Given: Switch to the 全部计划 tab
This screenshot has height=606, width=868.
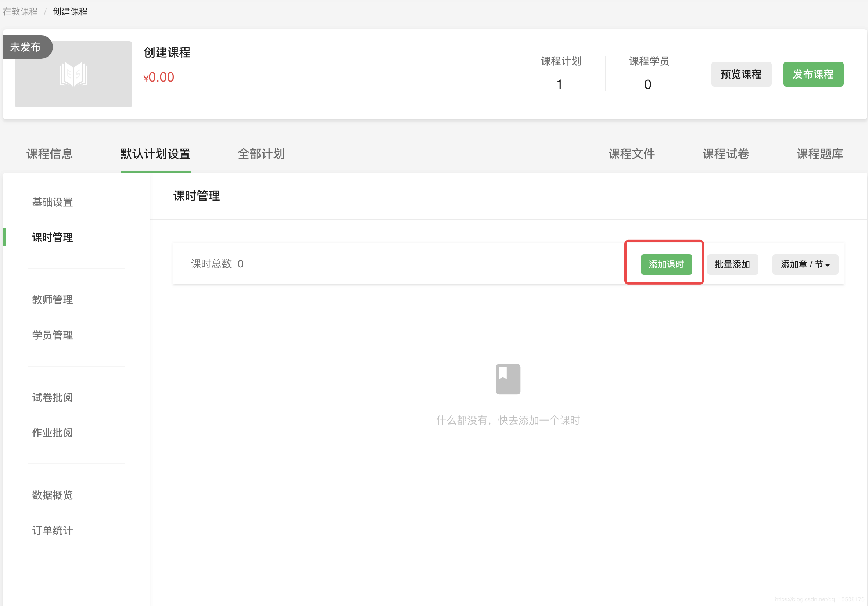Looking at the screenshot, I should tap(261, 154).
